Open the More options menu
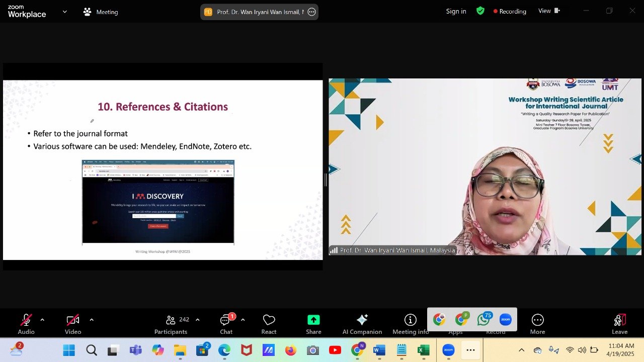The height and width of the screenshot is (362, 644). coord(537,324)
